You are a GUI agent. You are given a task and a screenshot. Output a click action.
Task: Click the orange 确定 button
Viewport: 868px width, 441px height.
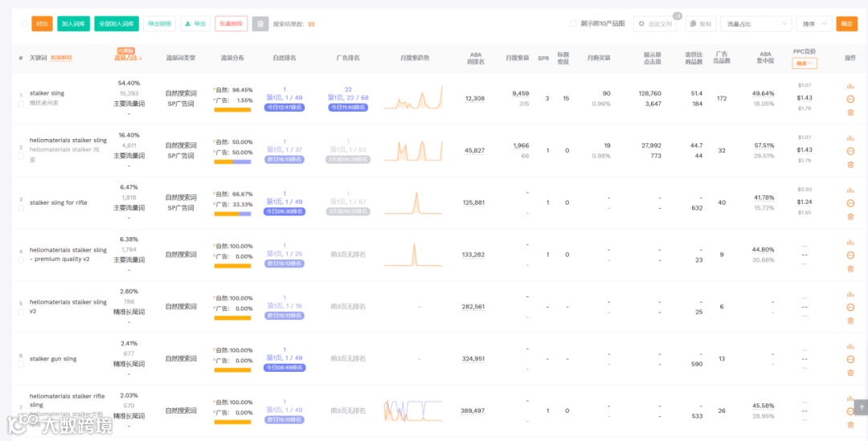click(x=846, y=24)
